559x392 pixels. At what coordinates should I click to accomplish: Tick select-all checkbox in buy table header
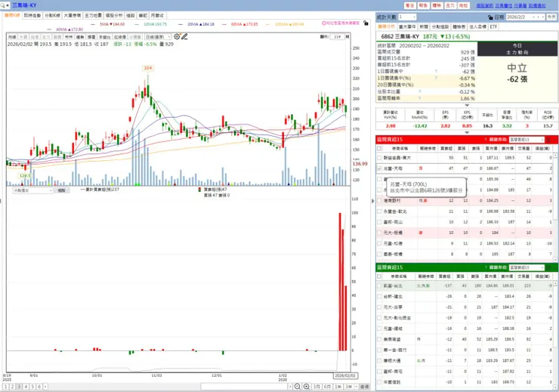click(x=379, y=148)
